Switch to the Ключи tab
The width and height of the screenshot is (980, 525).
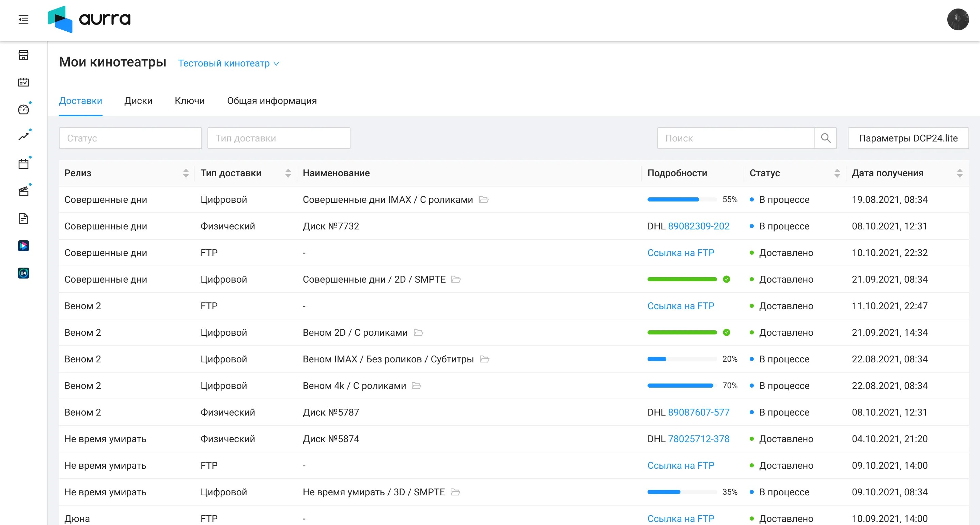[x=190, y=101]
